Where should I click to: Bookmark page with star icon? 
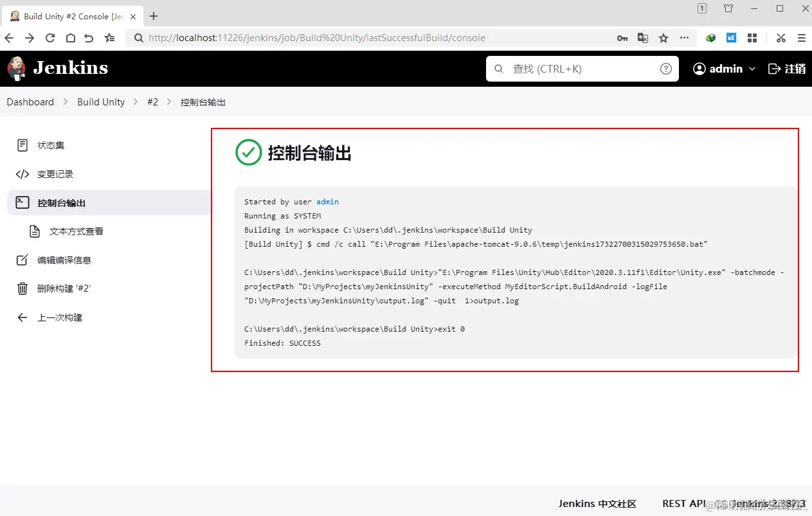coord(663,38)
